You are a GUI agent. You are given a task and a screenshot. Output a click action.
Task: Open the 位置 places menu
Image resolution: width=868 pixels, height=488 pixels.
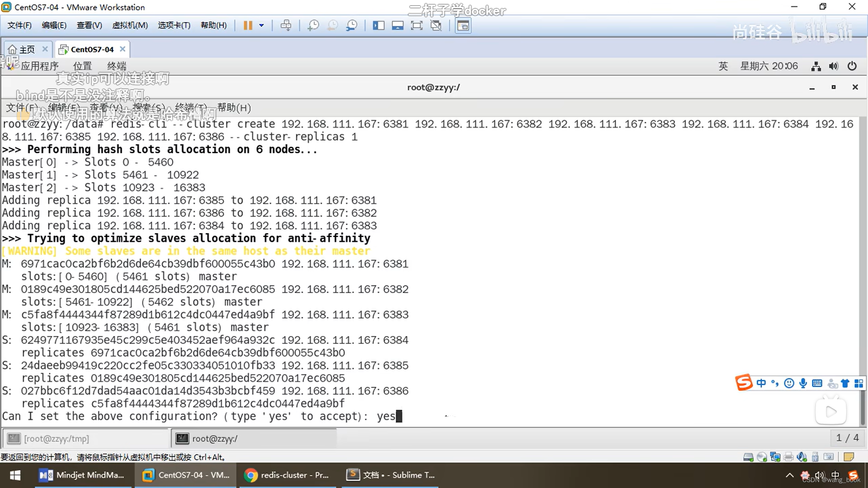(x=82, y=66)
